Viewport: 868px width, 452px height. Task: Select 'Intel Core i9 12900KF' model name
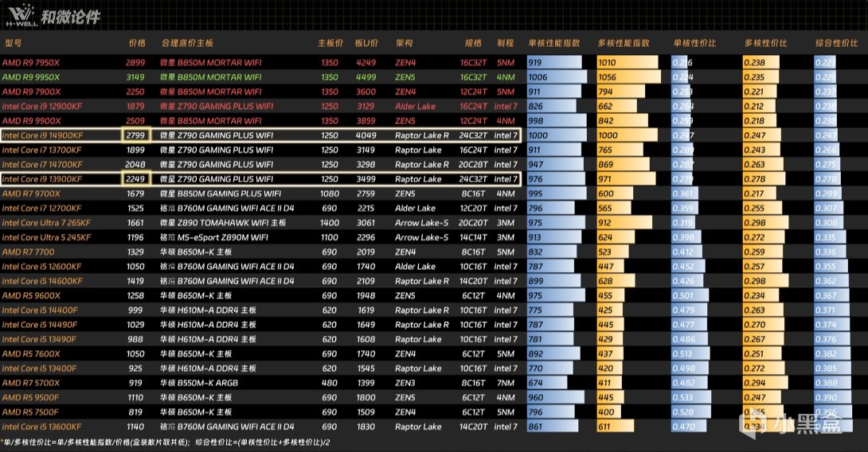coord(42,106)
